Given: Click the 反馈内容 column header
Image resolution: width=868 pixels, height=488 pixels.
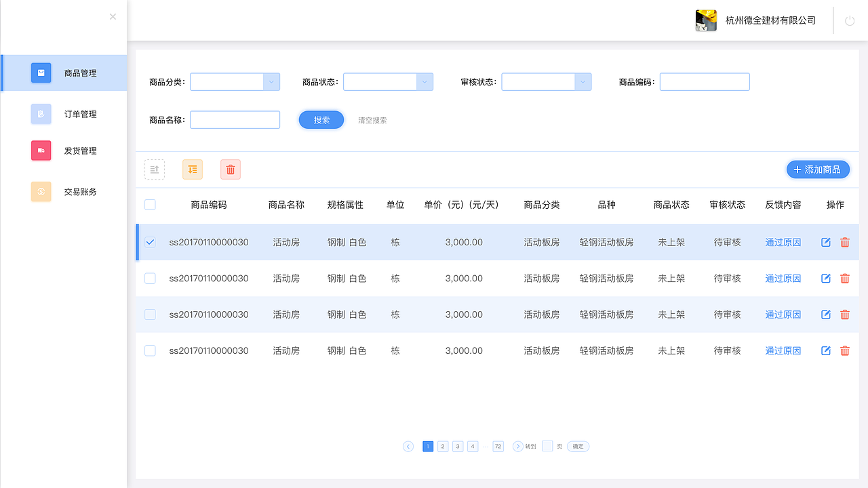Looking at the screenshot, I should click(x=783, y=205).
